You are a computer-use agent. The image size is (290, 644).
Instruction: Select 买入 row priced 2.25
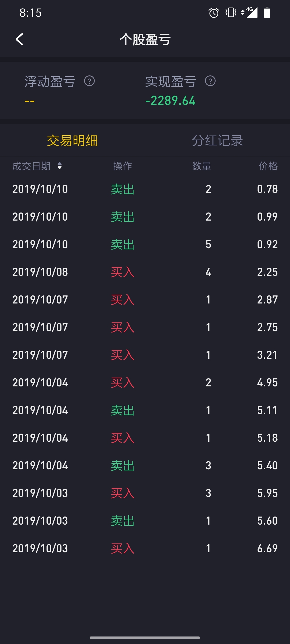(x=145, y=272)
